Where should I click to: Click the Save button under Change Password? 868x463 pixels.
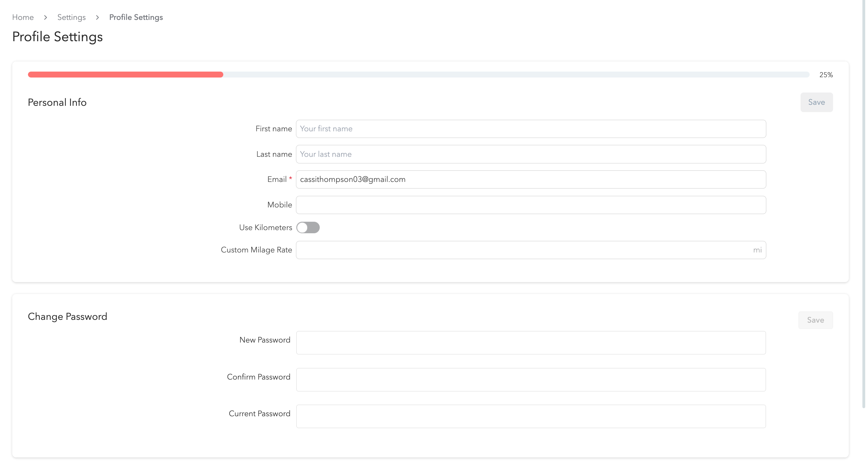pos(815,320)
